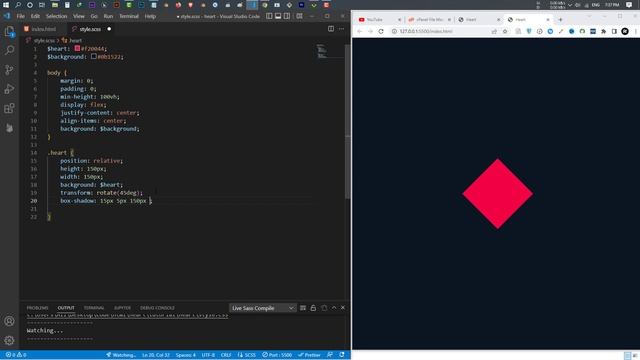Open the Selection menu
Image resolution: width=640 pixels, height=360 pixels.
click(56, 16)
